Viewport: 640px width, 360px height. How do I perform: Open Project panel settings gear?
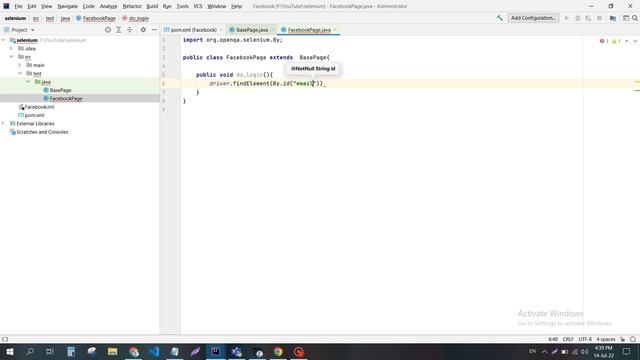tap(143, 30)
